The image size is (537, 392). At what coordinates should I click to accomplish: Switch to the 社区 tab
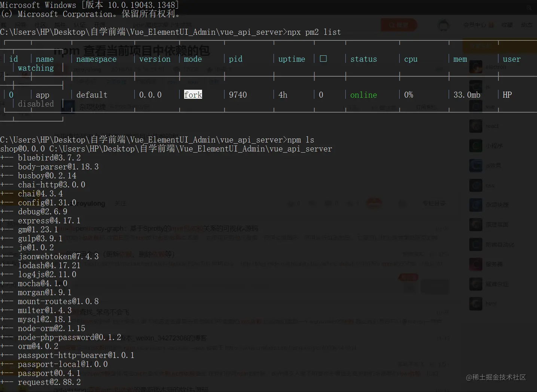click(40, 25)
